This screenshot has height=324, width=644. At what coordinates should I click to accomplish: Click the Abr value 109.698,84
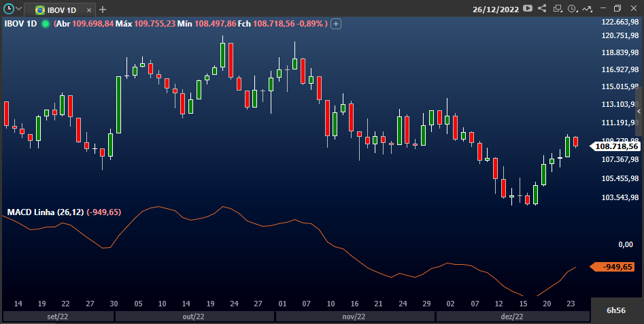click(x=92, y=23)
